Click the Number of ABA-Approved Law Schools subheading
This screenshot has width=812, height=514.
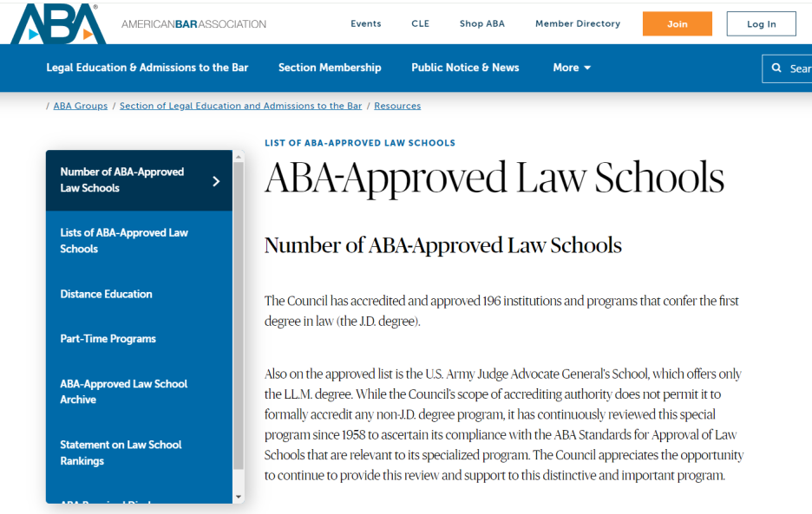(x=442, y=245)
